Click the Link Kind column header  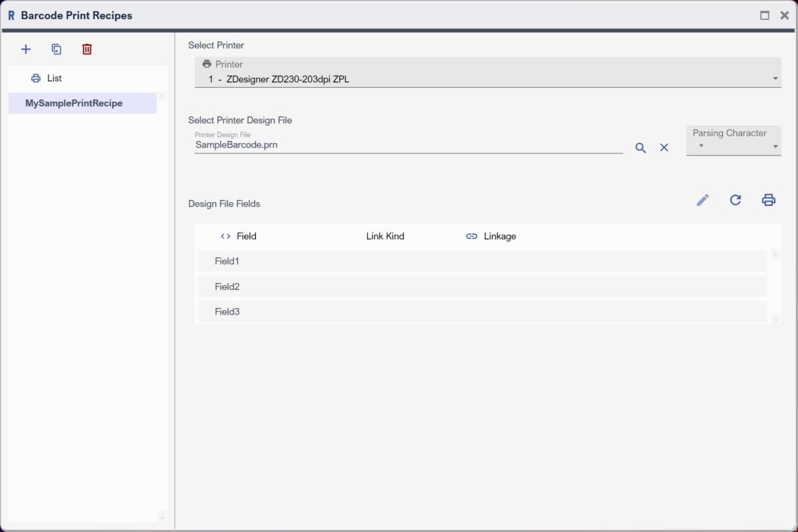[385, 236]
